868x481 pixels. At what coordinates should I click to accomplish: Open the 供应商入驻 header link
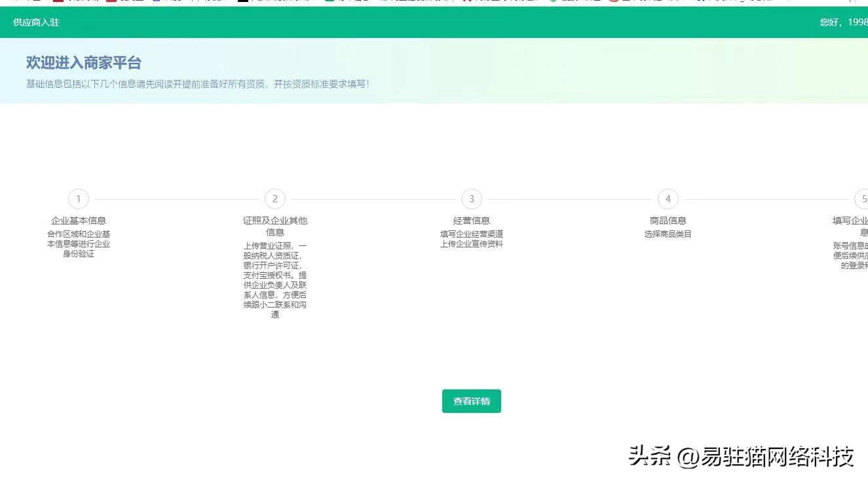[x=35, y=22]
